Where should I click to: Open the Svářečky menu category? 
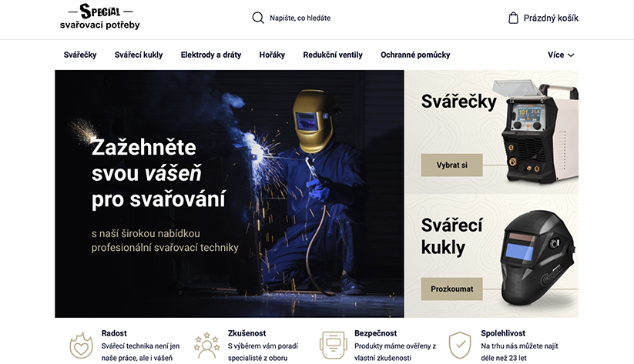80,55
